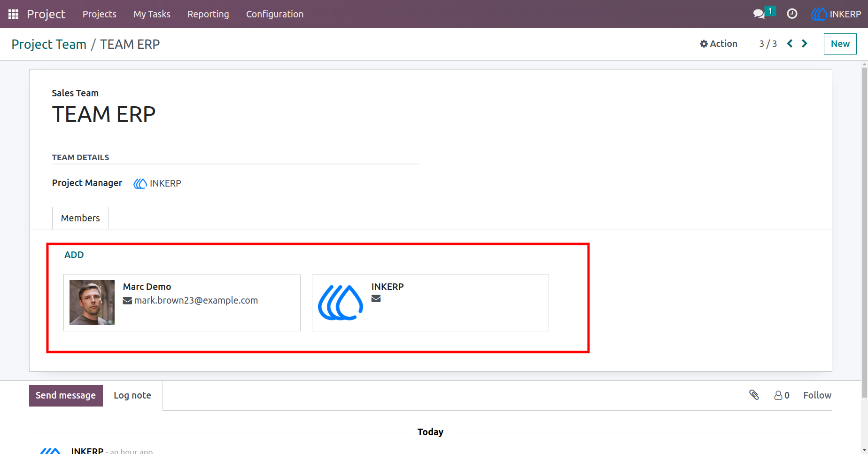Open the Reporting menu

click(x=208, y=14)
